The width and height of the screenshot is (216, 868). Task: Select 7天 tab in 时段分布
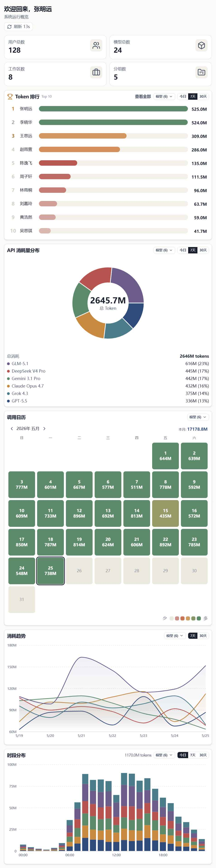click(x=193, y=755)
